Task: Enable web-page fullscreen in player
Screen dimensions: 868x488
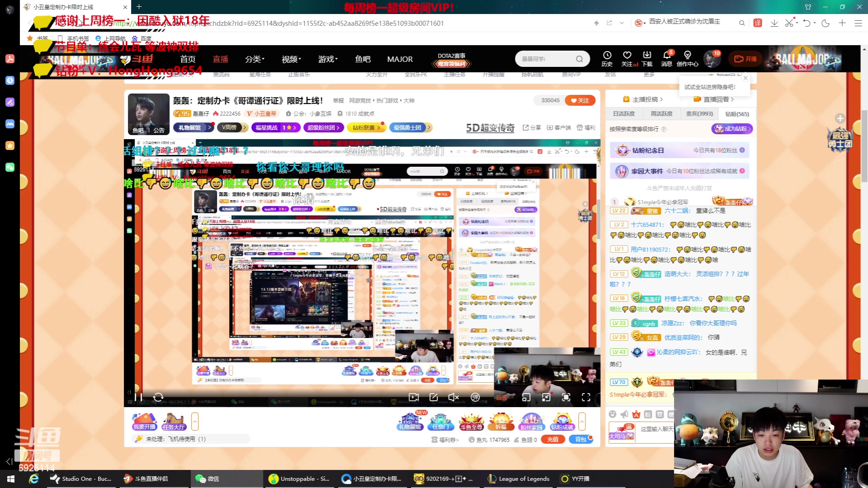Action: 566,397
